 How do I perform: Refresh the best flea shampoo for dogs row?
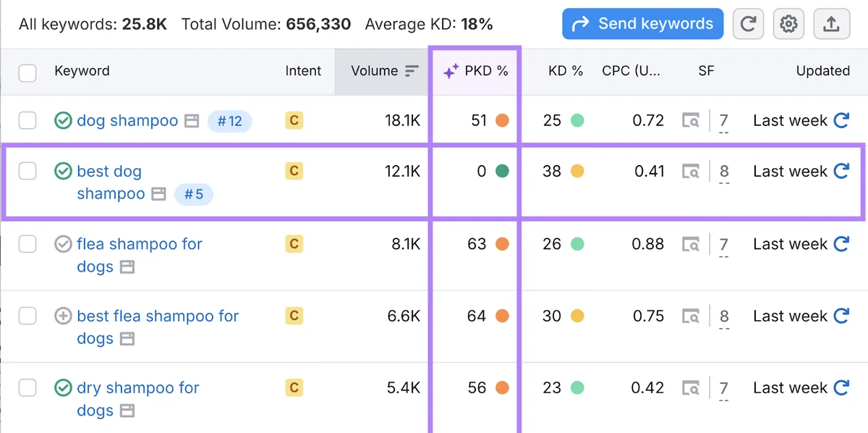coord(841,316)
